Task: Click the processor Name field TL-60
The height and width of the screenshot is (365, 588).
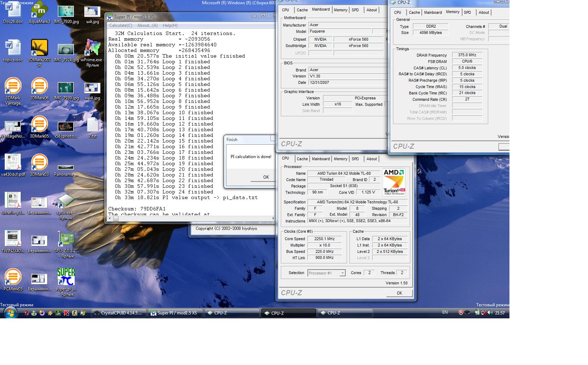Action: point(344,173)
